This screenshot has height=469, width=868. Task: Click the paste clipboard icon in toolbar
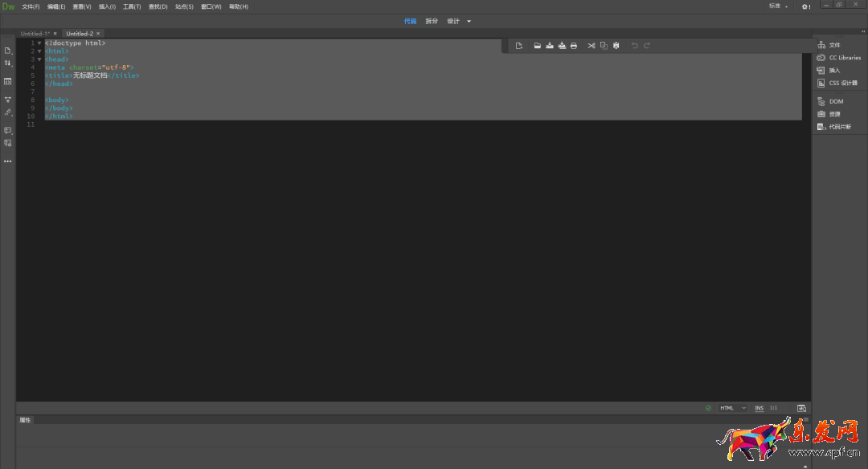point(616,46)
